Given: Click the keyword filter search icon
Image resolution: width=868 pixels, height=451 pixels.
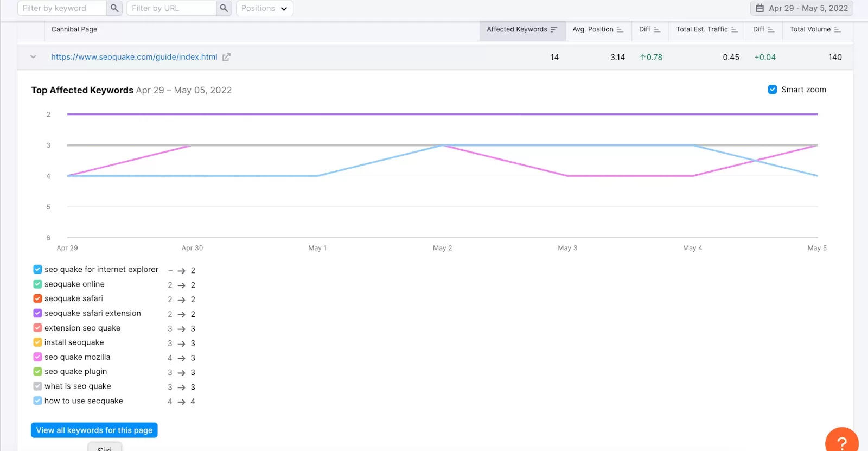Looking at the screenshot, I should coord(114,8).
